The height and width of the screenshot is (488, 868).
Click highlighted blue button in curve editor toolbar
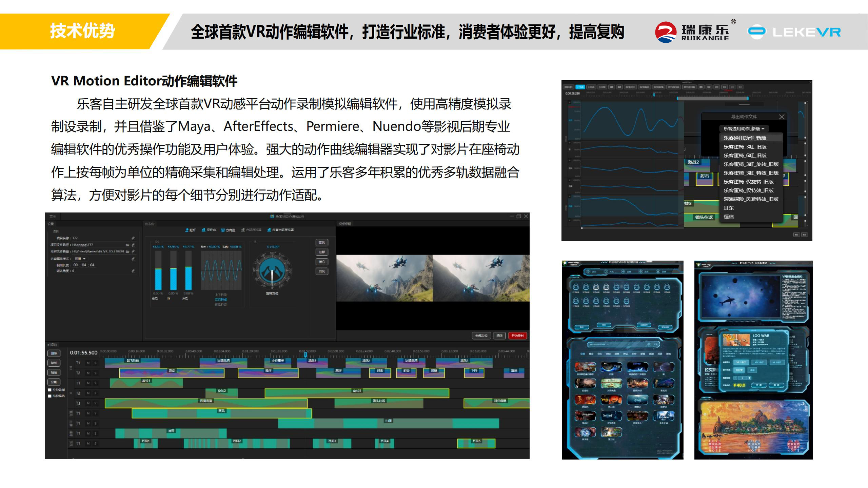click(x=580, y=87)
